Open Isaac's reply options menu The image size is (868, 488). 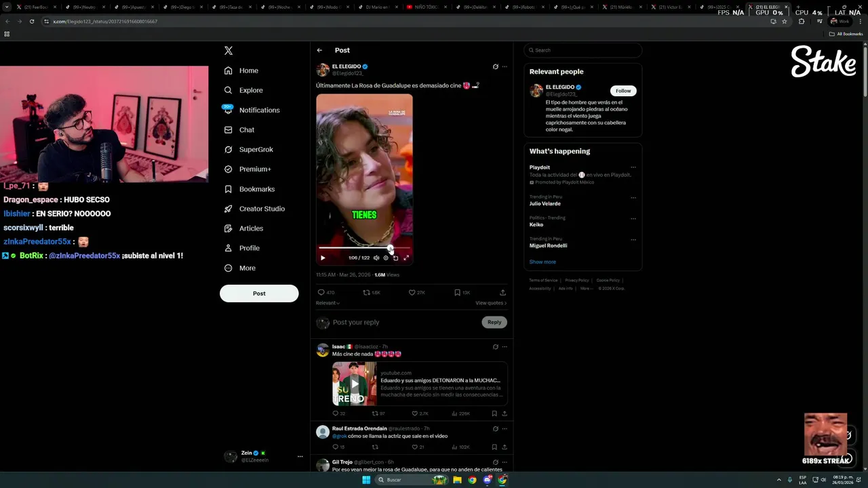coord(505,347)
